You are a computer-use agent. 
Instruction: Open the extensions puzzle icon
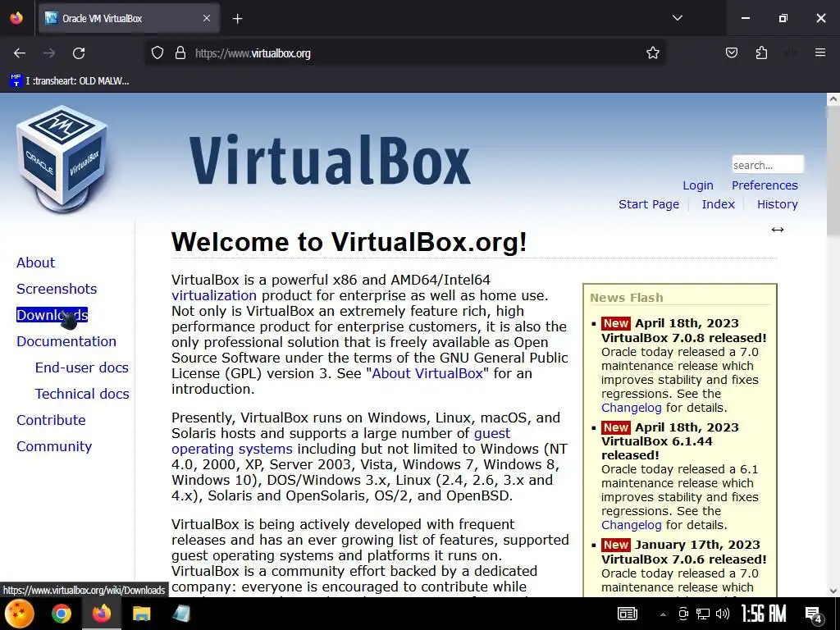(x=761, y=52)
